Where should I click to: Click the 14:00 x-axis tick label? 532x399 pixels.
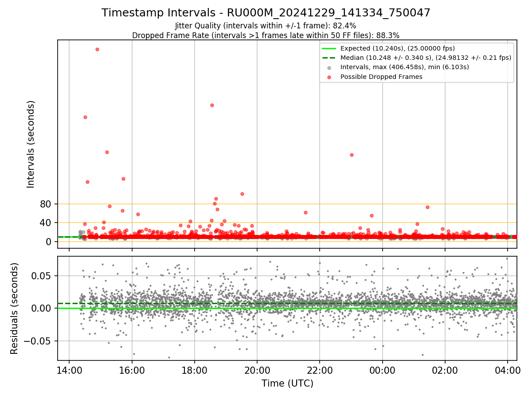coord(69,371)
